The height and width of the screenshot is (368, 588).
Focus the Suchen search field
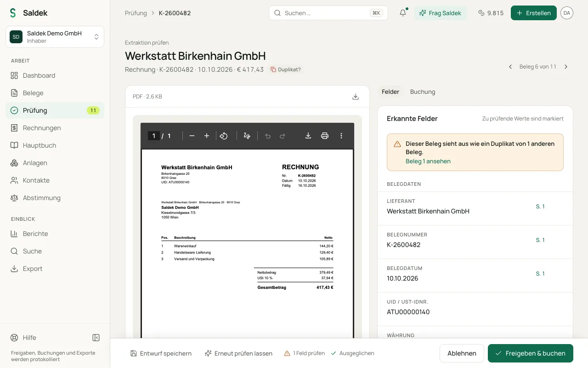(328, 13)
